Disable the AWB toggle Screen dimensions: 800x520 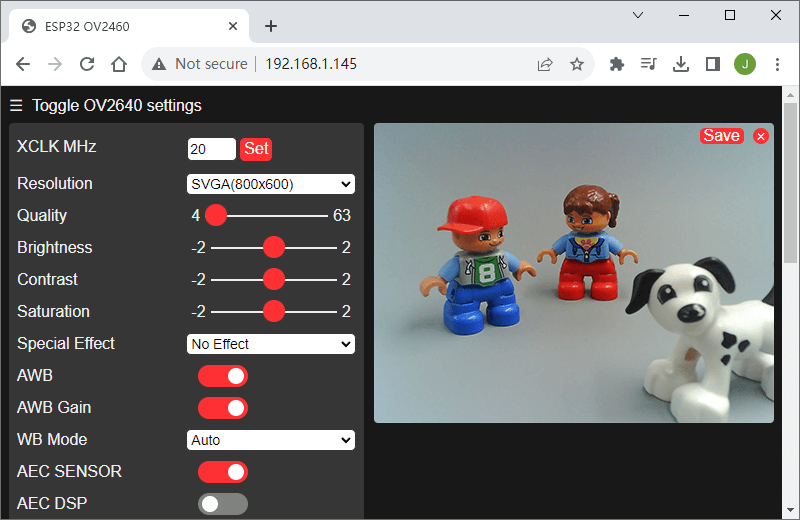coord(223,376)
